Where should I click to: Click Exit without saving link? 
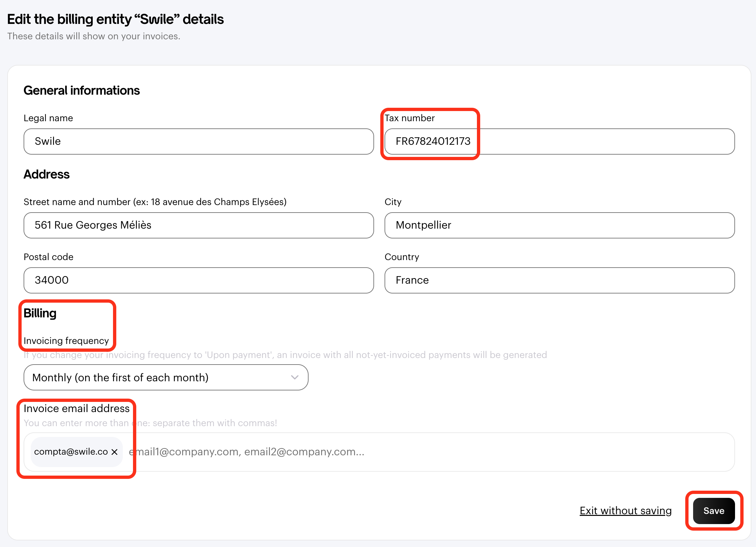pyautogui.click(x=625, y=511)
